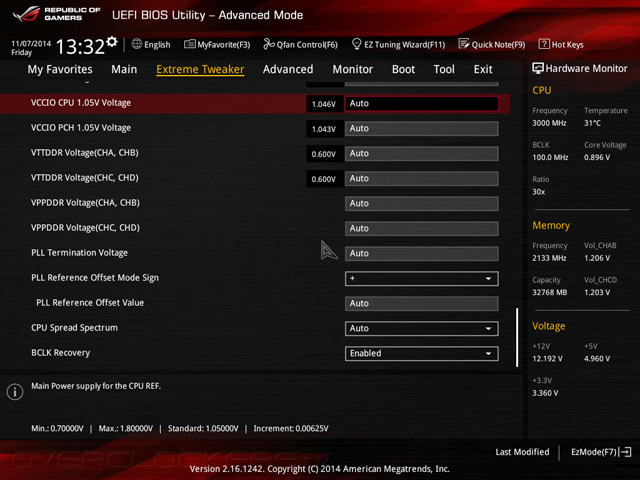Image resolution: width=640 pixels, height=480 pixels.
Task: Click the 32768 MB capacity value
Action: [549, 293]
